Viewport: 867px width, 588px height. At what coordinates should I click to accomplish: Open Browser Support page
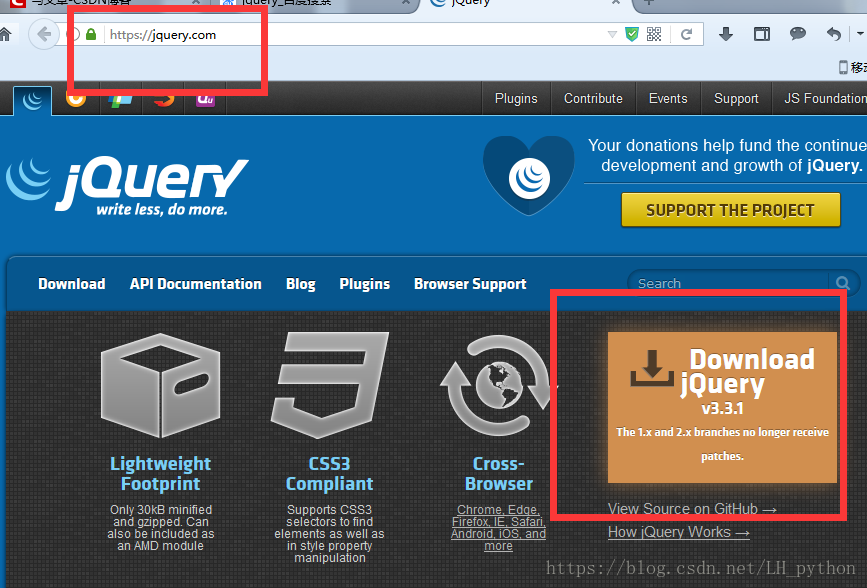click(x=470, y=284)
